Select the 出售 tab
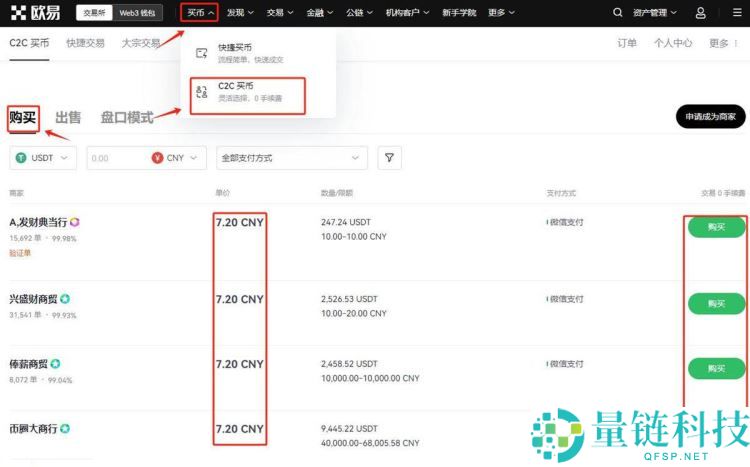Image resolution: width=750 pixels, height=467 pixels. [68, 117]
